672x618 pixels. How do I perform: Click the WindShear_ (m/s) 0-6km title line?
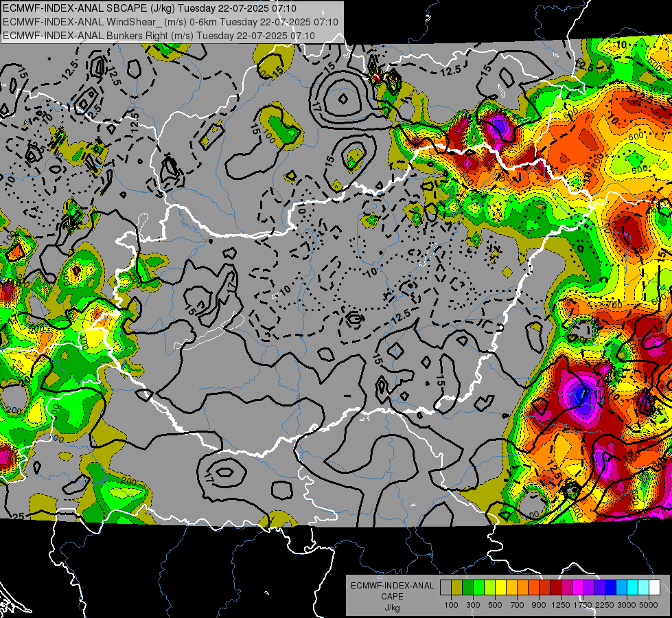tap(170, 22)
